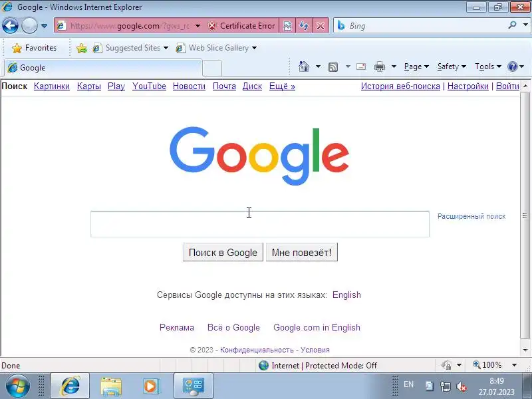
Task: Open Suggested Sites favorites item
Action: [x=130, y=48]
